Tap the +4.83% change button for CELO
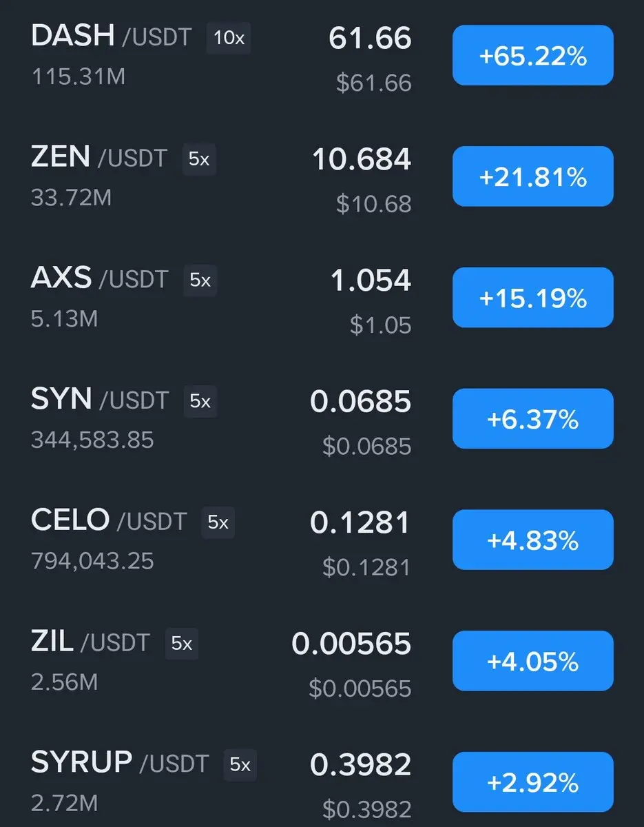 (x=532, y=540)
